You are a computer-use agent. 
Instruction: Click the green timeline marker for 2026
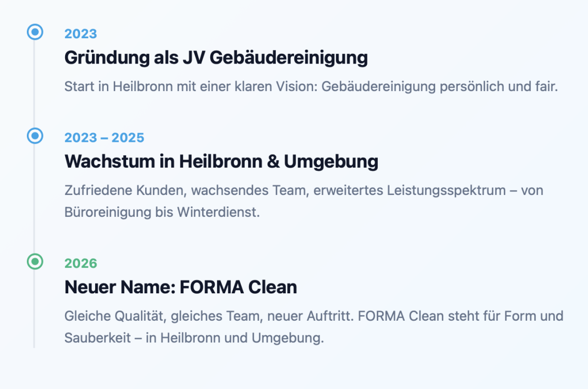(x=35, y=262)
